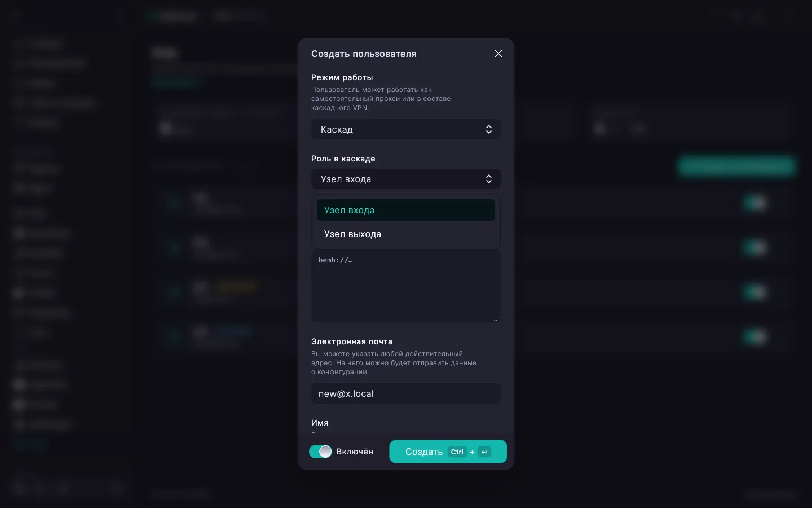The height and width of the screenshot is (508, 812).
Task: Click the Электронная почта field label
Action: 352,341
